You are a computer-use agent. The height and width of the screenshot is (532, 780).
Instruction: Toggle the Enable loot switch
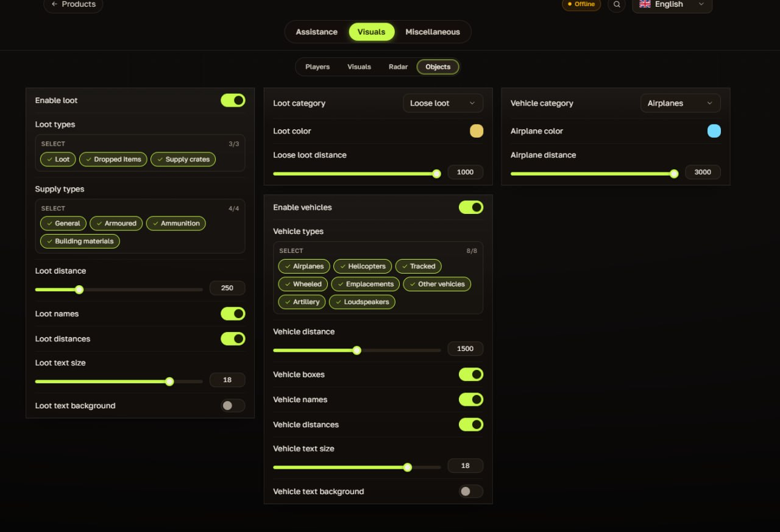point(233,101)
